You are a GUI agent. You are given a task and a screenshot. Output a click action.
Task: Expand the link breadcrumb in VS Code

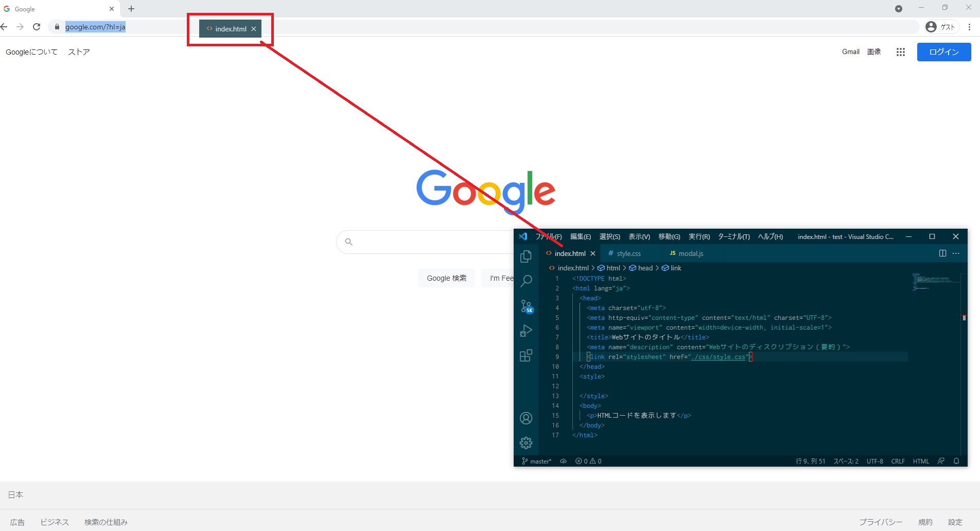click(x=672, y=268)
